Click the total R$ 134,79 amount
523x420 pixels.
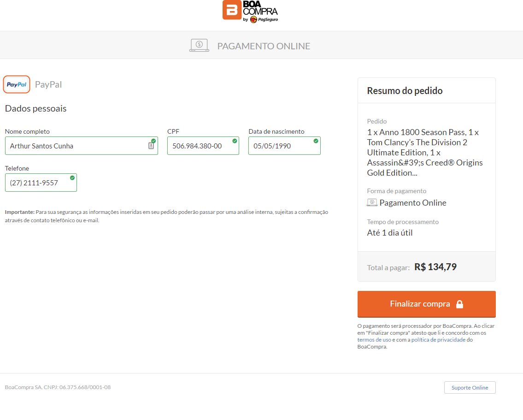(435, 267)
